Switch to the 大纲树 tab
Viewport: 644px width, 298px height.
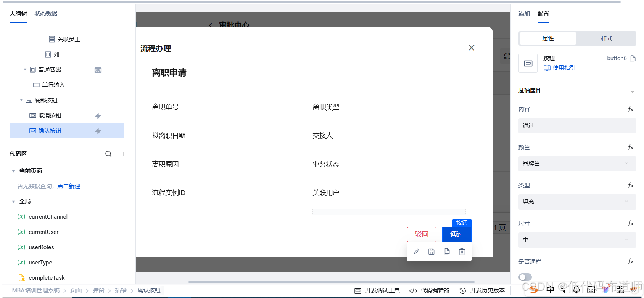[18, 14]
